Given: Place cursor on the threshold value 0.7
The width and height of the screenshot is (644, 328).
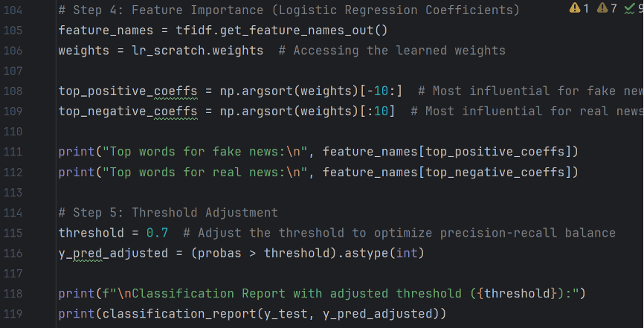Looking at the screenshot, I should [157, 233].
